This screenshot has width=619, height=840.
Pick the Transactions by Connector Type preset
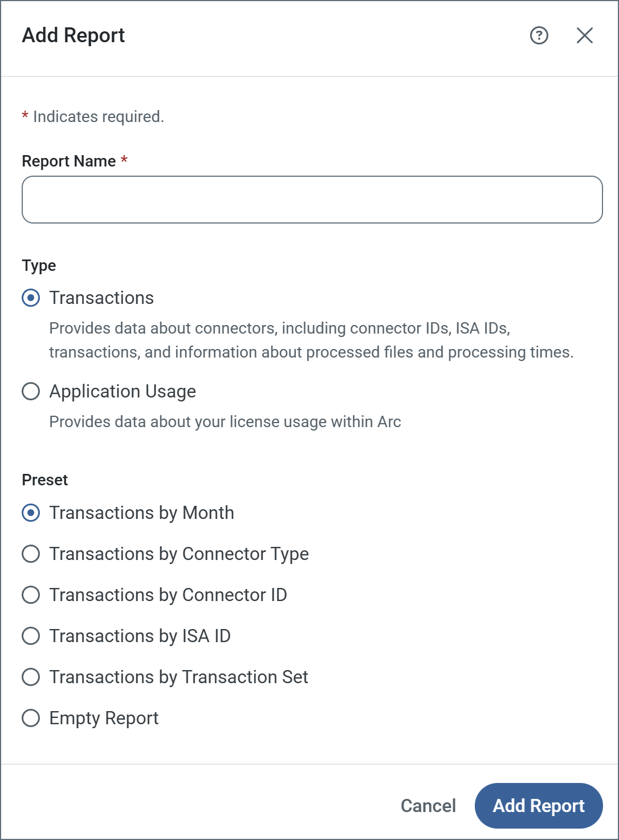coord(31,554)
